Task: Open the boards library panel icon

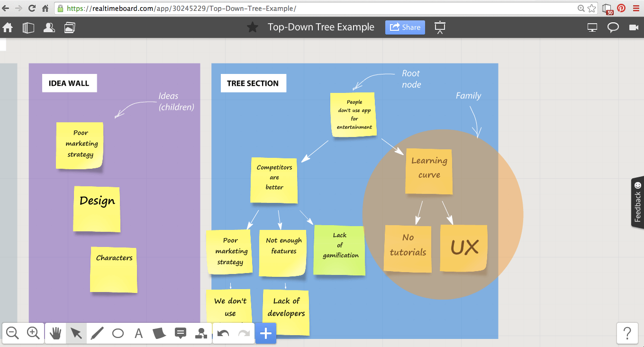Action: point(28,27)
